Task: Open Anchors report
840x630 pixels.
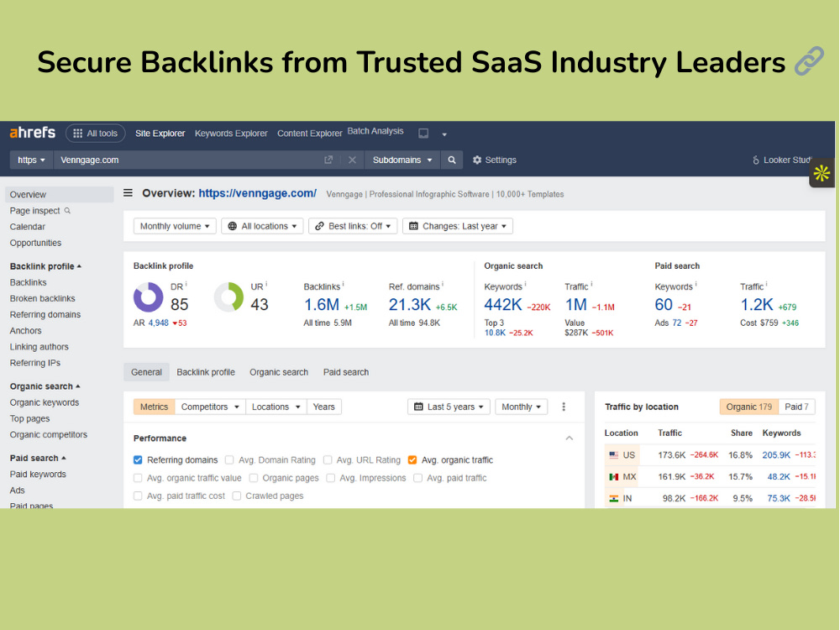Action: 25,331
